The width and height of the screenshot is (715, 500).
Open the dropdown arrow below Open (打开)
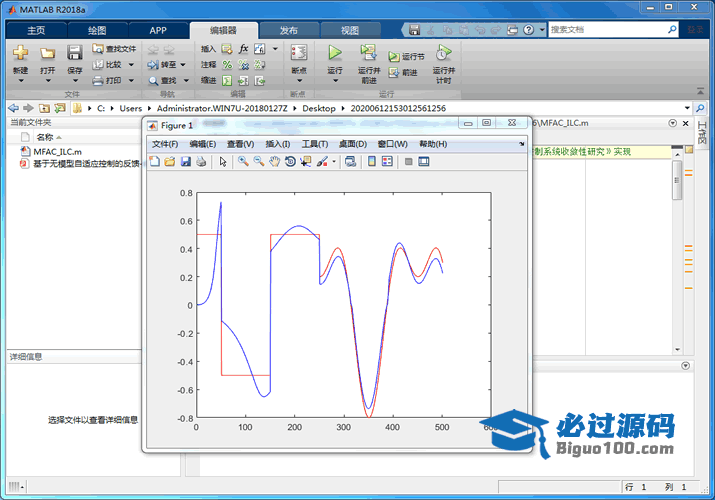coord(47,81)
